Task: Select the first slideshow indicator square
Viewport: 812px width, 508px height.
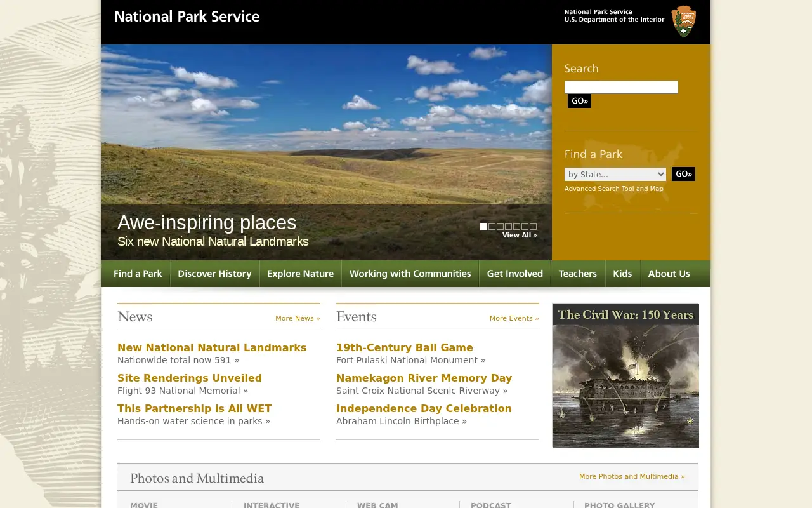Action: pos(483,226)
